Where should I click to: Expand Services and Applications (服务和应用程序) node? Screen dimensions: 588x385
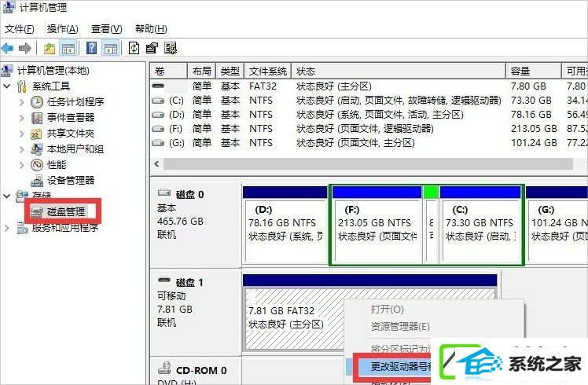coord(7,228)
